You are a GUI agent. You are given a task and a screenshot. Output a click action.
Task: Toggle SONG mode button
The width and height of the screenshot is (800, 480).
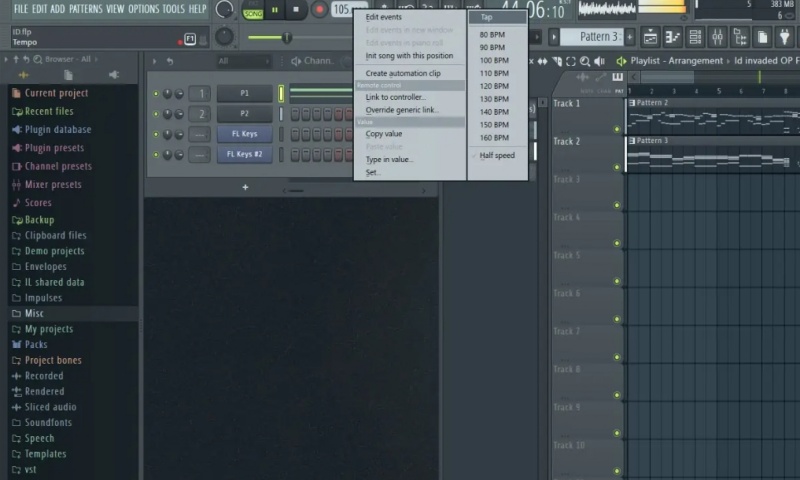[253, 12]
